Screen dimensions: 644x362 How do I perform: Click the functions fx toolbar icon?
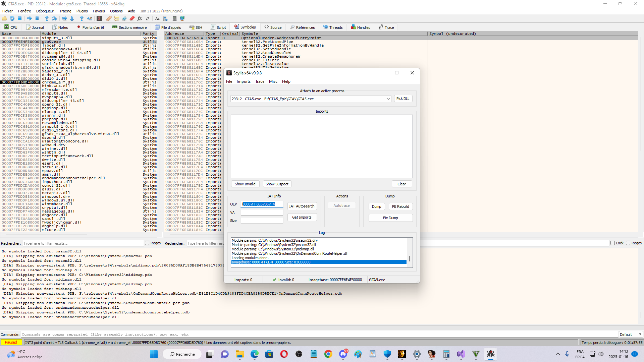(140, 18)
